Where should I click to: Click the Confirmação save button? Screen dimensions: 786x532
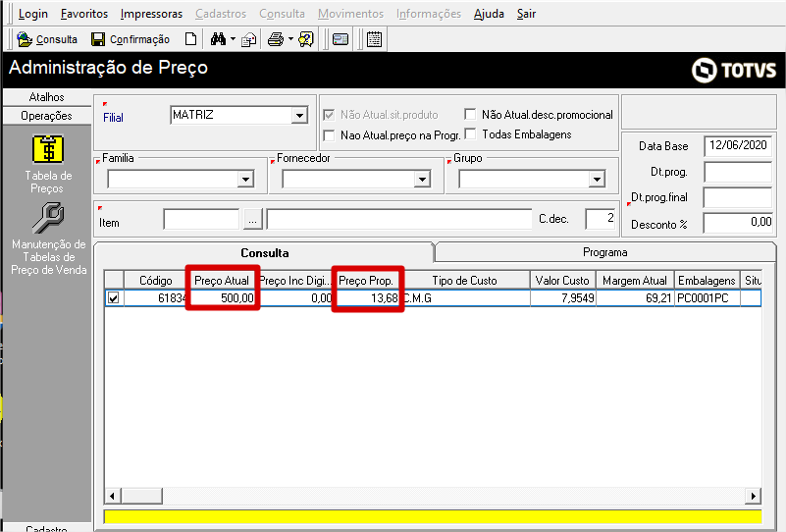pyautogui.click(x=131, y=39)
